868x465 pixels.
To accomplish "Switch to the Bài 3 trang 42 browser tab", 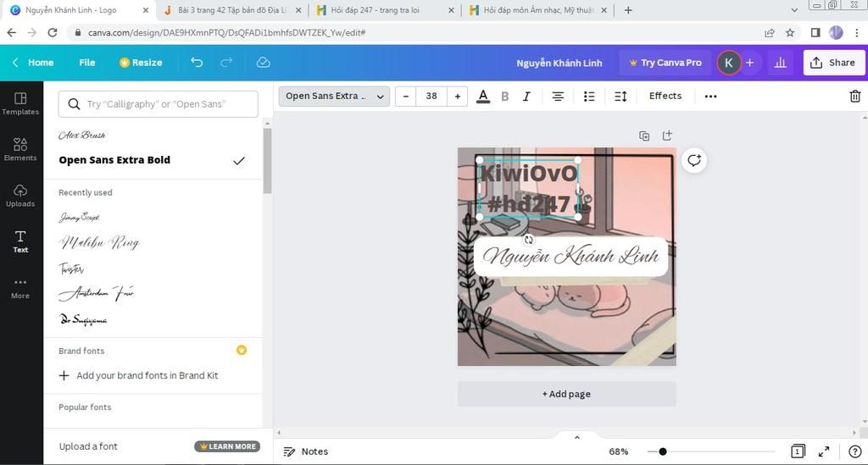I will pos(233,10).
